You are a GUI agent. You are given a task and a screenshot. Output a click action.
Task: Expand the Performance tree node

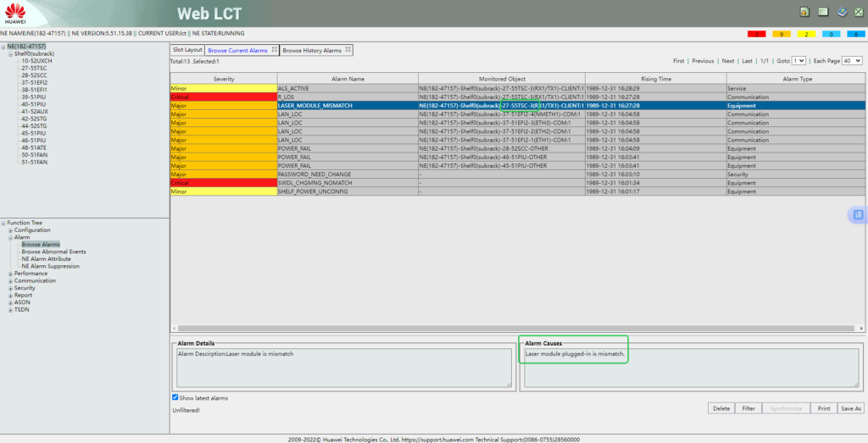pos(10,274)
